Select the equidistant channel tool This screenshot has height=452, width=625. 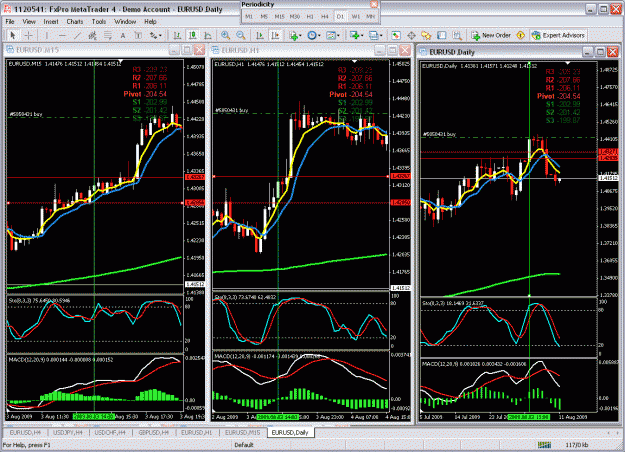click(92, 35)
